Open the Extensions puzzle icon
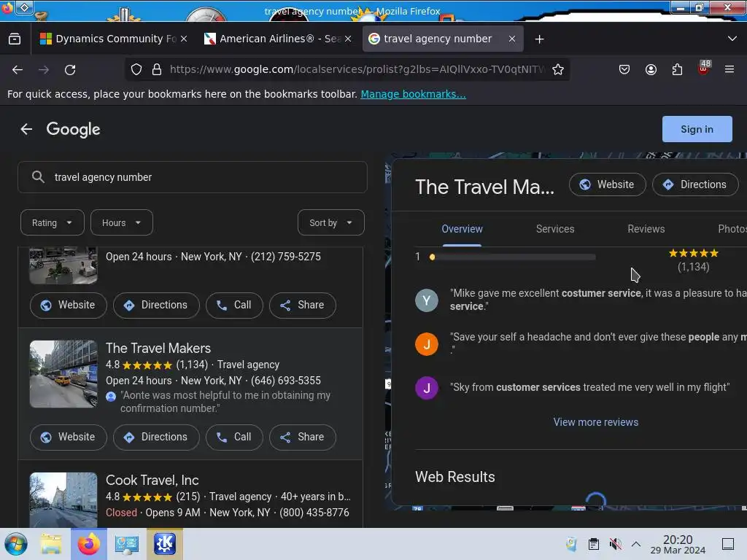 tap(677, 69)
